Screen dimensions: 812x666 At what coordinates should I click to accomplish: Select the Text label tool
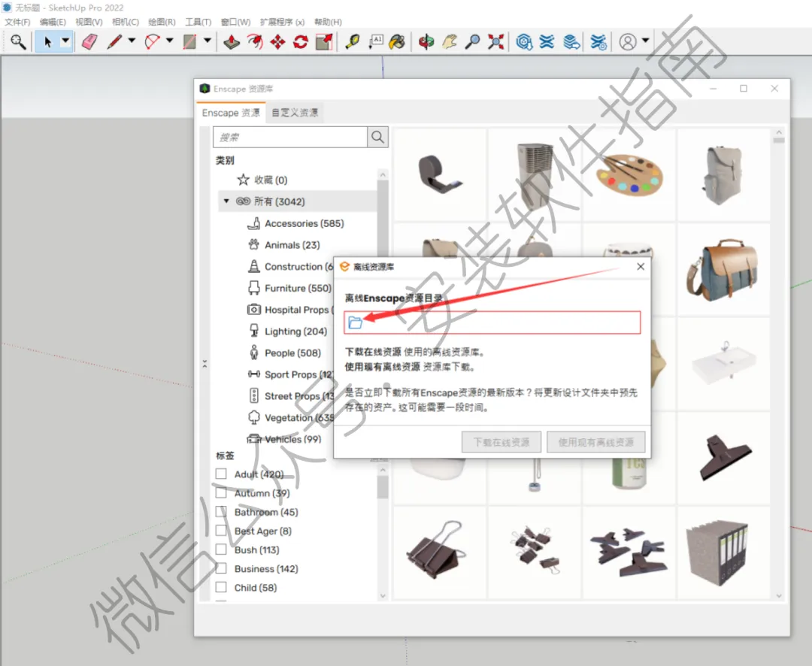pyautogui.click(x=375, y=42)
